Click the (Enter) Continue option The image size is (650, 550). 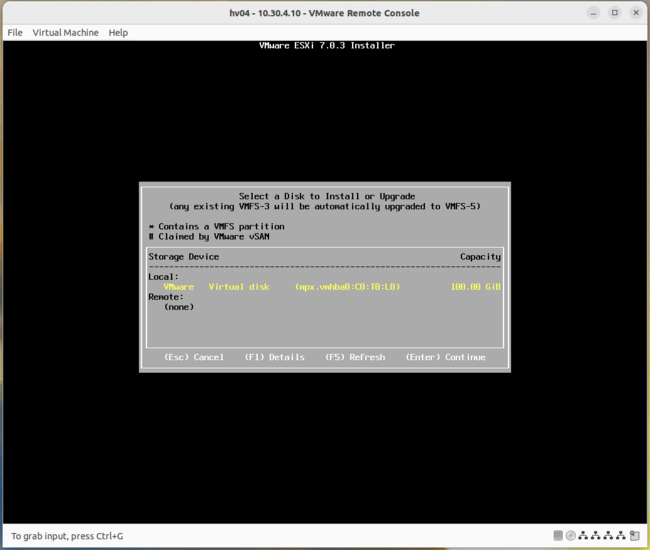(x=445, y=357)
